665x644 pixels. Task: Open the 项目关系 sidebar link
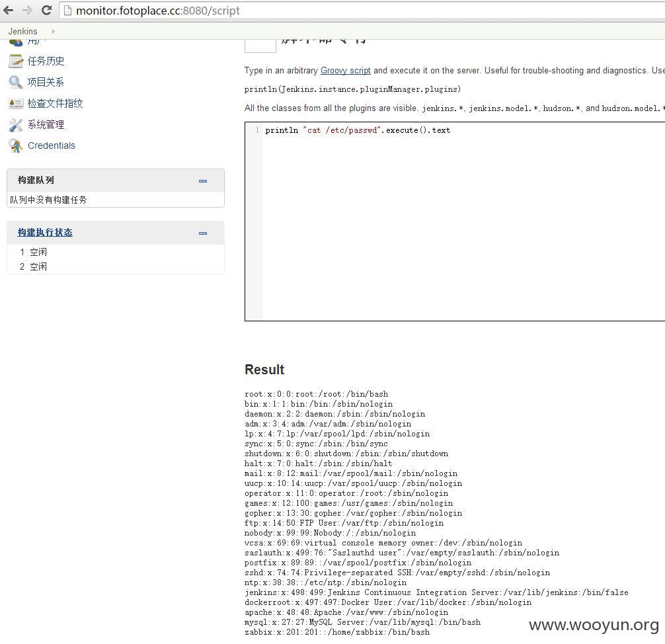[x=46, y=82]
